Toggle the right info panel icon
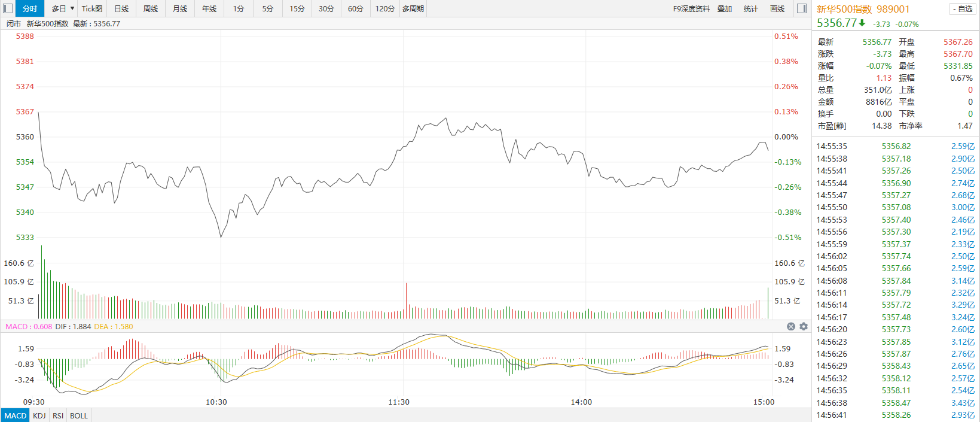The width and height of the screenshot is (980, 422). click(x=802, y=8)
